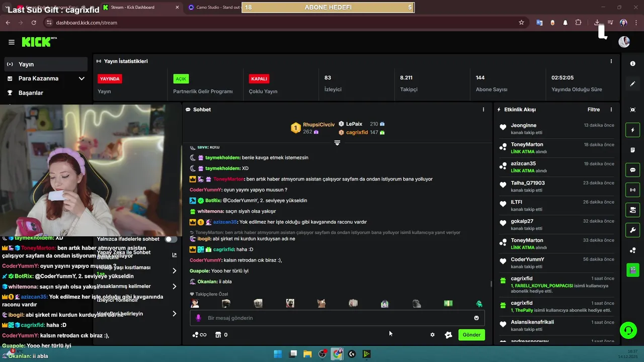Click Talha_Q71903 follow event in activity feed
644x362 pixels.
(555, 186)
